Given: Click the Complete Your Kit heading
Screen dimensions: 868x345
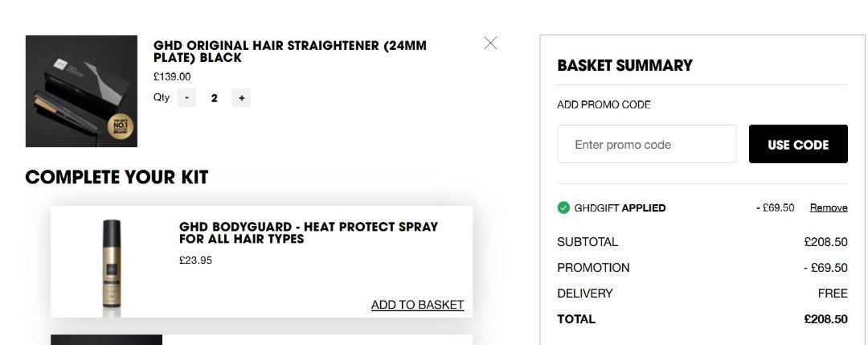Looking at the screenshot, I should coord(117,178).
